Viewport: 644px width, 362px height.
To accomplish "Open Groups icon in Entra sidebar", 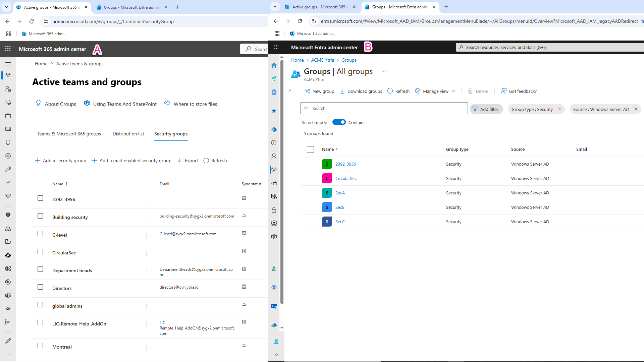I will tap(274, 170).
